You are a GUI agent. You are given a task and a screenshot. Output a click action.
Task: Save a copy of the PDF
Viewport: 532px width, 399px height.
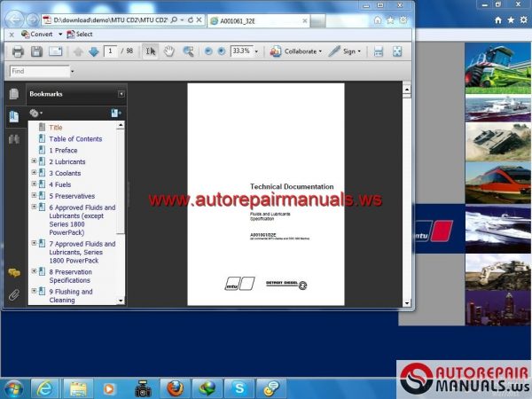[x=36, y=51]
